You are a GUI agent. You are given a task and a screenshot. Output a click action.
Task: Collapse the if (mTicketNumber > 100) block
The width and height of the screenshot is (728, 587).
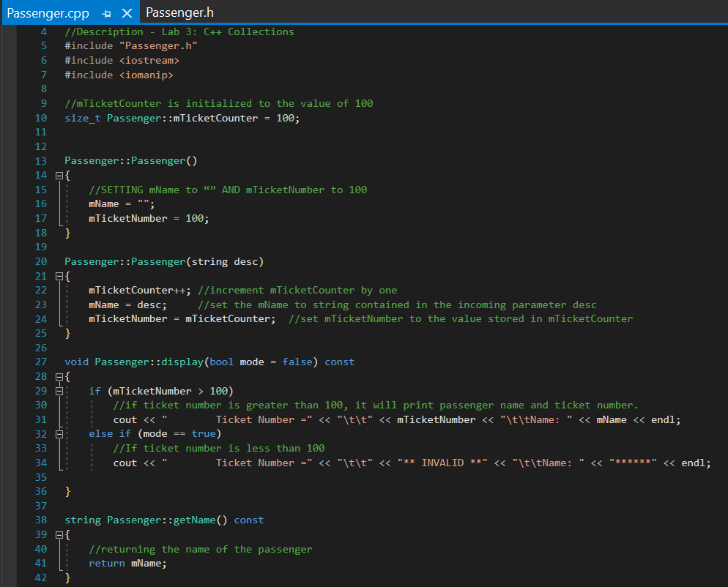pos(59,391)
